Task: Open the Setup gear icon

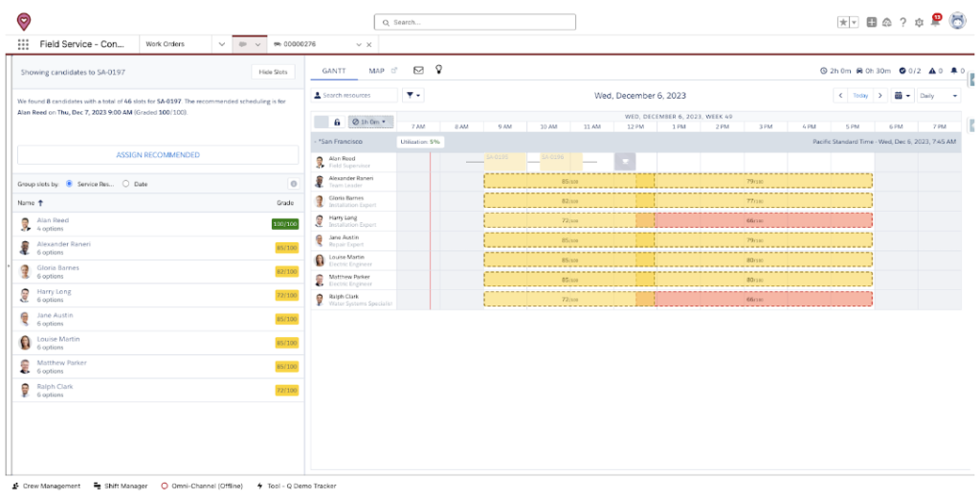Action: coord(919,23)
